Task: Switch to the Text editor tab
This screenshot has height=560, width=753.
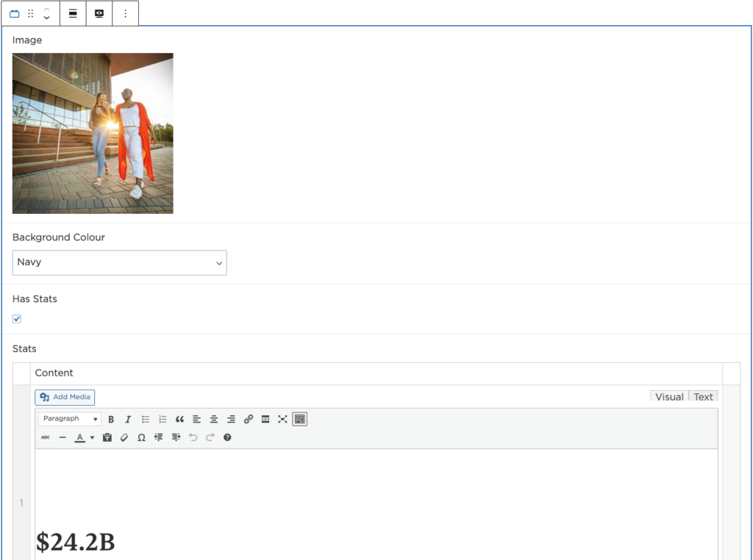Action: pyautogui.click(x=703, y=397)
